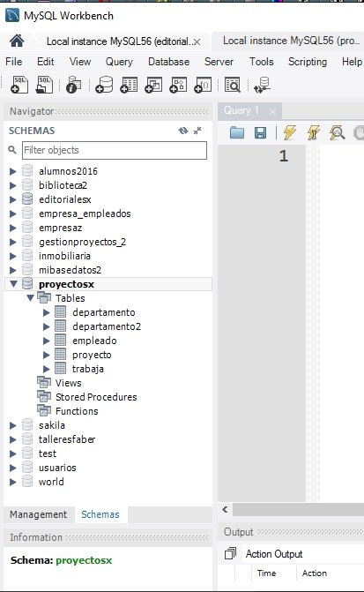Click the horizontal scrollbar left arrow
This screenshot has width=364, height=592.
click(x=226, y=509)
